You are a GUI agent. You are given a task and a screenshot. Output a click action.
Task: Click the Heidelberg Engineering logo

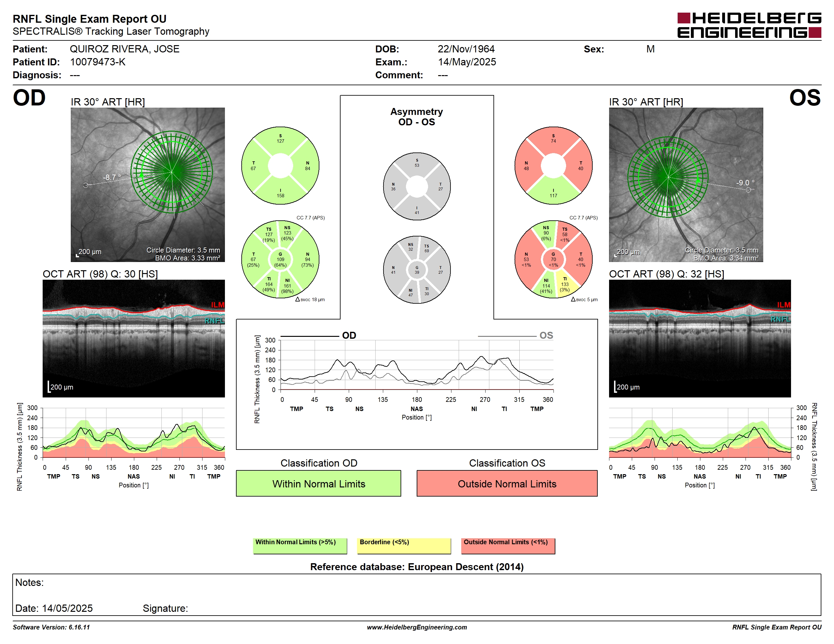tap(749, 25)
